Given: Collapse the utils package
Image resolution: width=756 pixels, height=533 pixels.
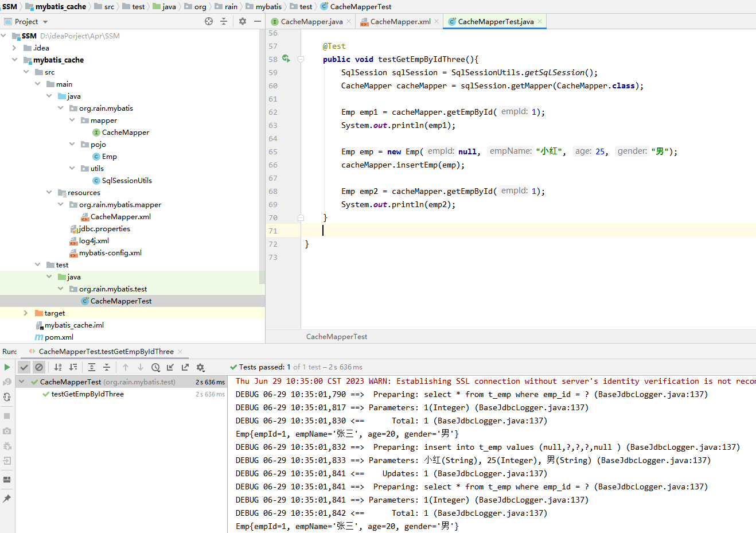Looking at the screenshot, I should [72, 168].
